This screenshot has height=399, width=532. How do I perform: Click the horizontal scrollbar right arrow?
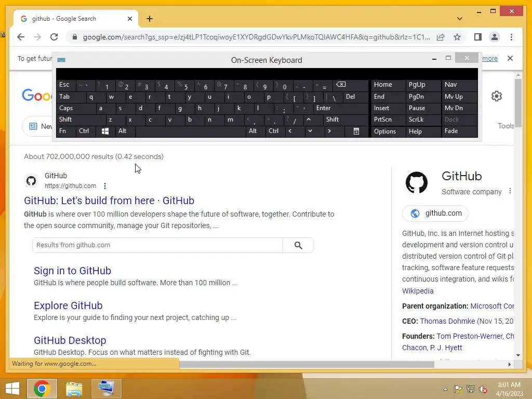[509, 364]
